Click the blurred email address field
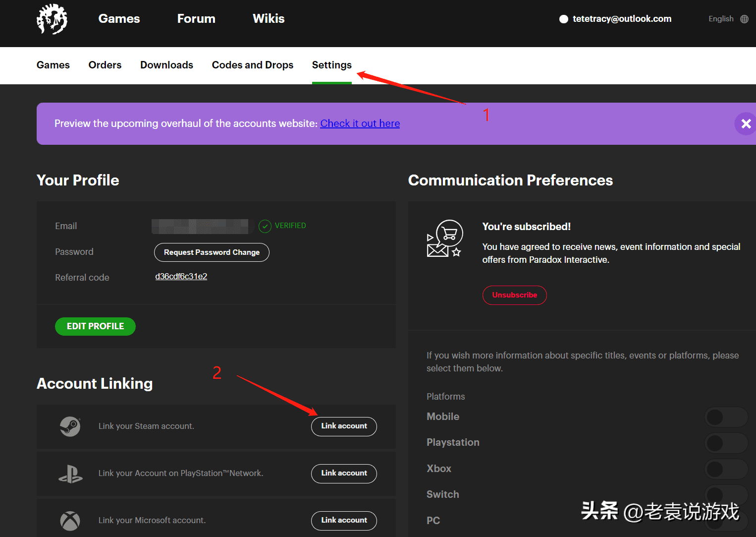This screenshot has height=537, width=756. click(200, 227)
